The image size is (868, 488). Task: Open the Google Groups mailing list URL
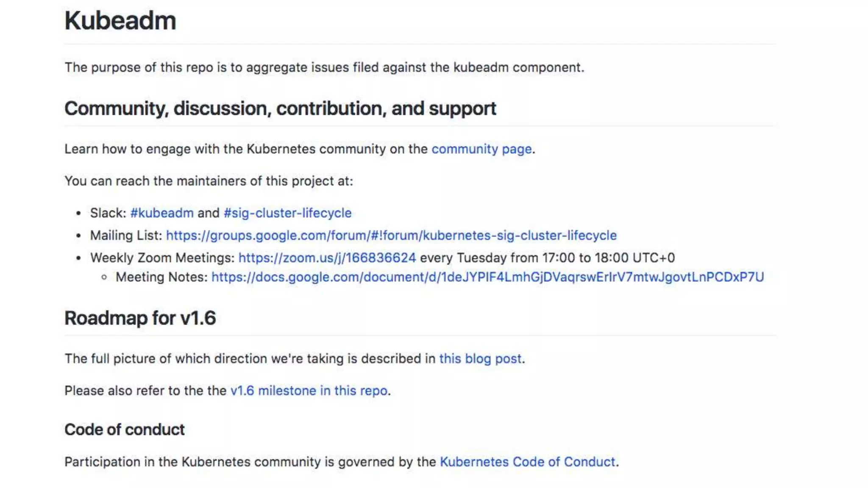pyautogui.click(x=391, y=236)
